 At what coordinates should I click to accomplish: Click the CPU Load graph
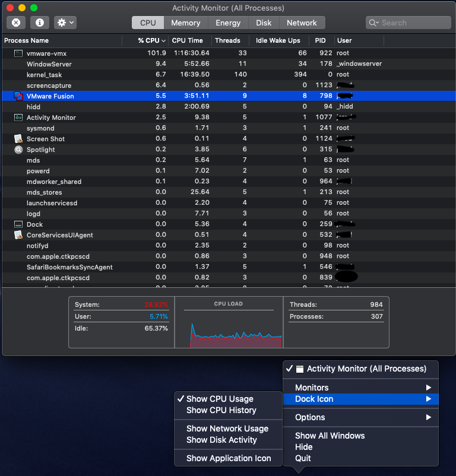pos(236,335)
